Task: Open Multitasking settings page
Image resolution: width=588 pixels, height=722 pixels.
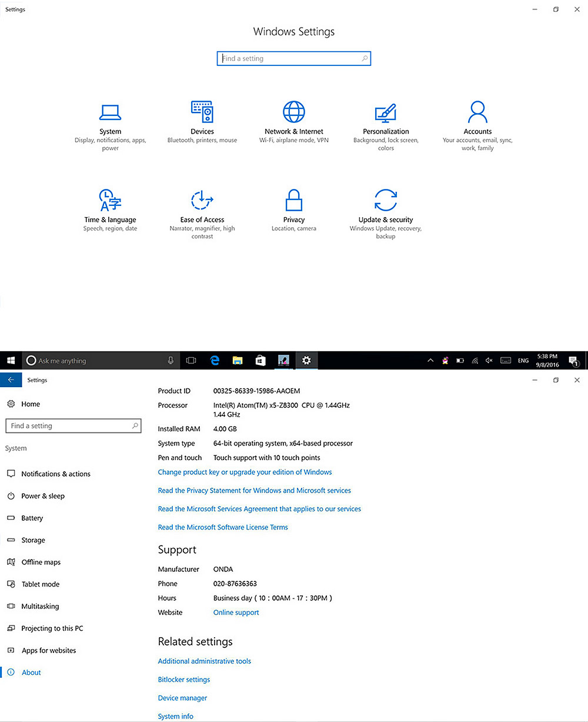Action: (40, 606)
